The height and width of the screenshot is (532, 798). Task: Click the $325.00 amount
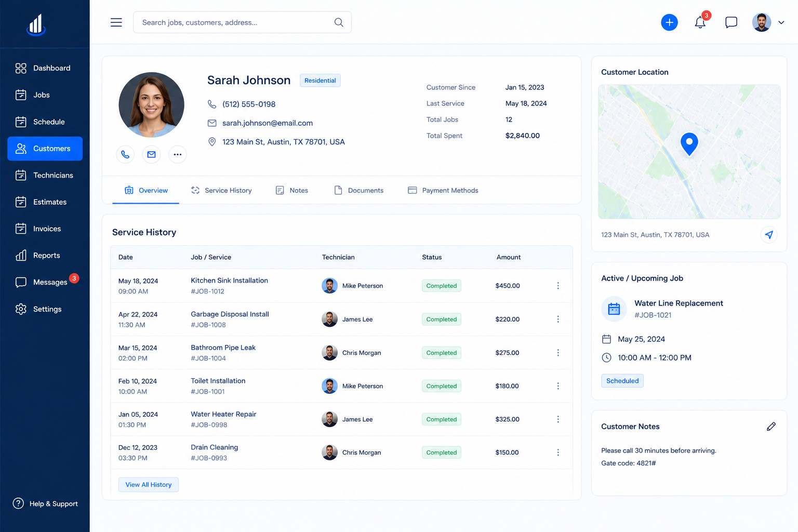point(508,419)
